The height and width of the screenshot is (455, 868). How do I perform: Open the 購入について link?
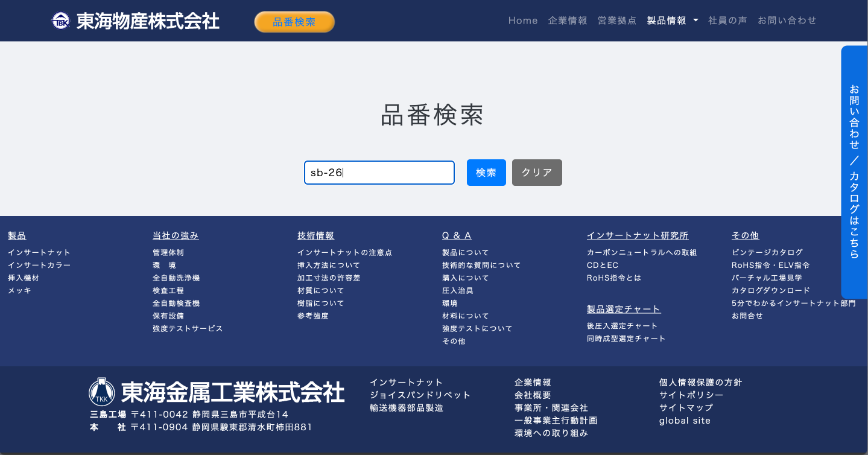click(x=466, y=278)
